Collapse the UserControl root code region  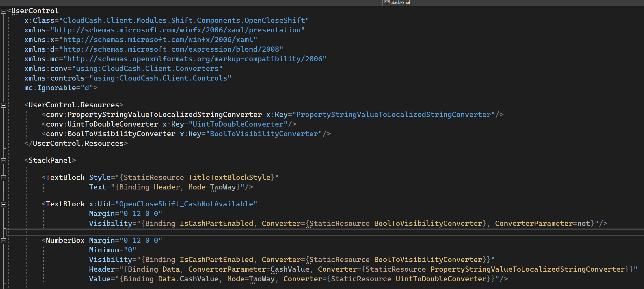point(3,11)
